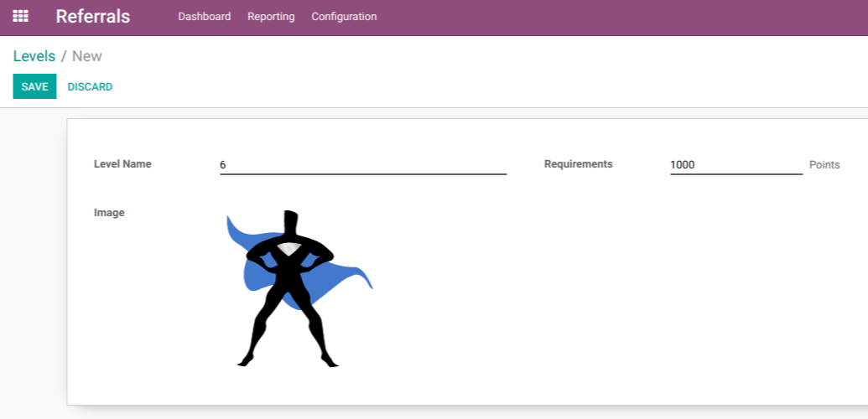Click the Points unit text
Viewport: 868px width, 419px height.
[x=824, y=165]
